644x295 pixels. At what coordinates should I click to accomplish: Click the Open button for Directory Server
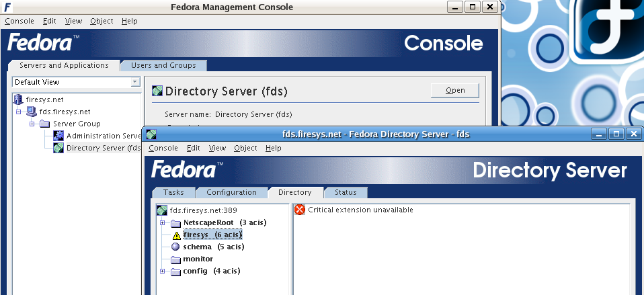tap(455, 91)
